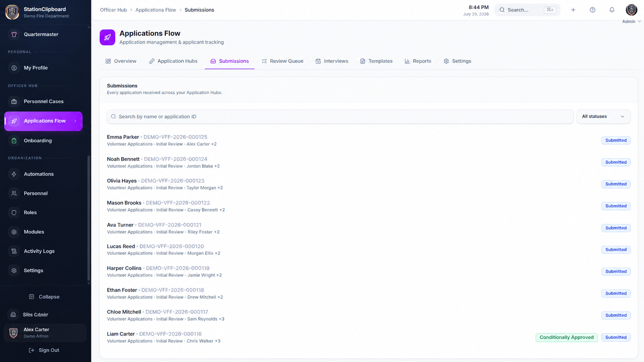Screen dimensions: 644x362
Task: Click the building icon above Alex Carter
Action: tap(13, 315)
